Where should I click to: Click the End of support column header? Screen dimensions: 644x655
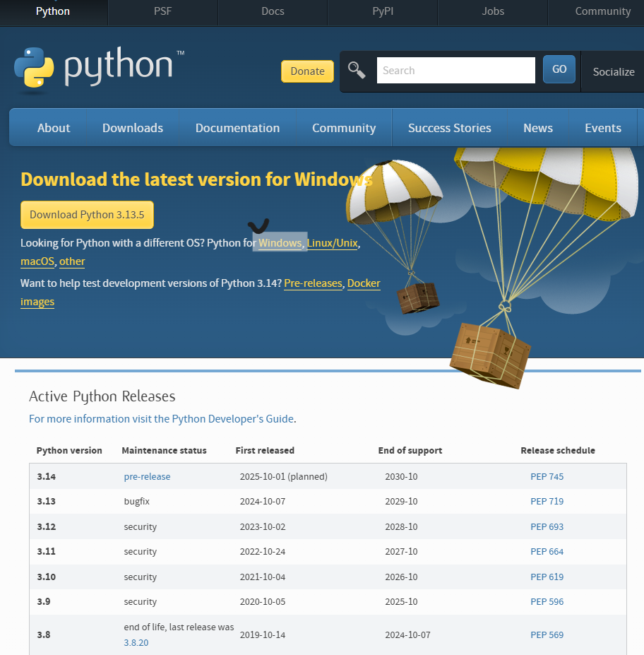(x=410, y=450)
